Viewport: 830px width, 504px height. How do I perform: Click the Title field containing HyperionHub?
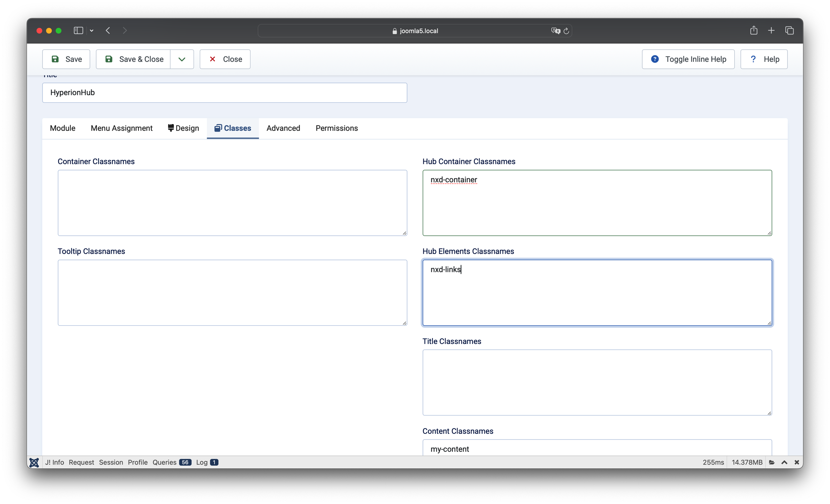(x=225, y=93)
